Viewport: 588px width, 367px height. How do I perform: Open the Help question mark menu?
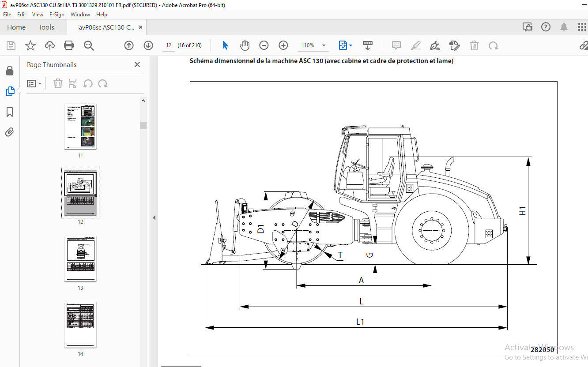tap(546, 27)
